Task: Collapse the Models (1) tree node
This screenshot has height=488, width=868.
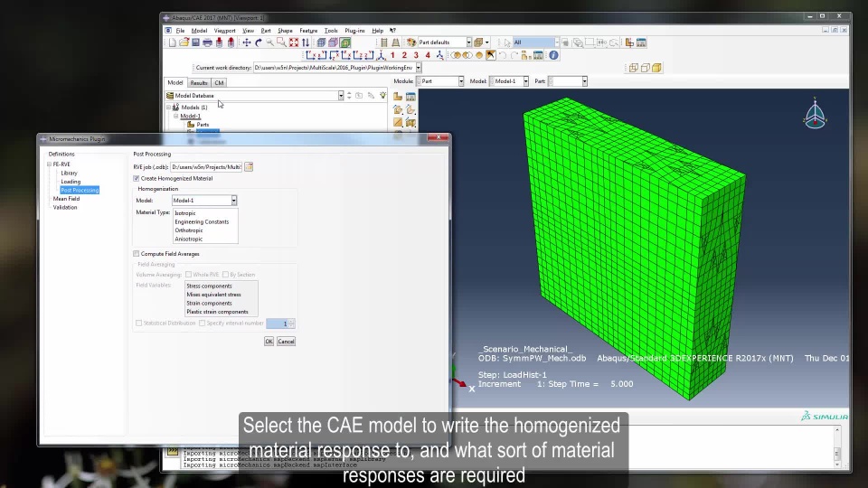Action: 169,108
